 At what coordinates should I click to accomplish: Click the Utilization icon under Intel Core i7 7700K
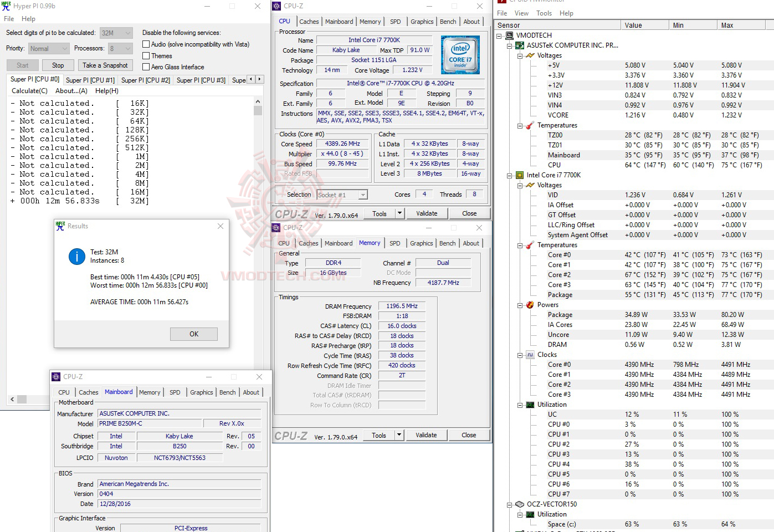coord(530,405)
